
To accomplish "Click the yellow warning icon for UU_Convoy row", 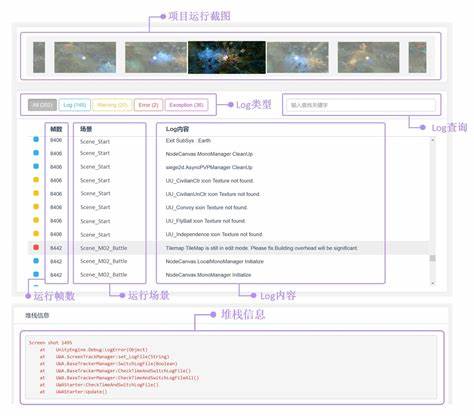I will click(36, 207).
